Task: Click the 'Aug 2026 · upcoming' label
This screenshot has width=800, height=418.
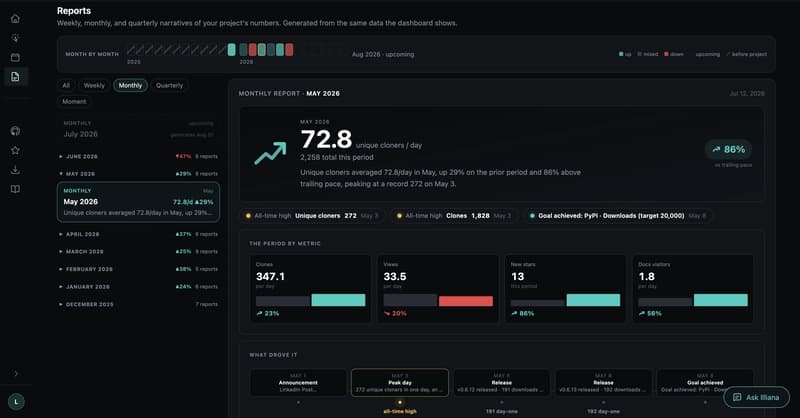Action: [383, 54]
